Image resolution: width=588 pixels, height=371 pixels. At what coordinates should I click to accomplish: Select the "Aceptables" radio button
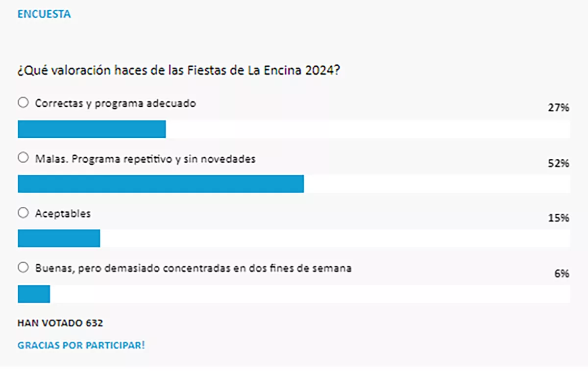23,213
